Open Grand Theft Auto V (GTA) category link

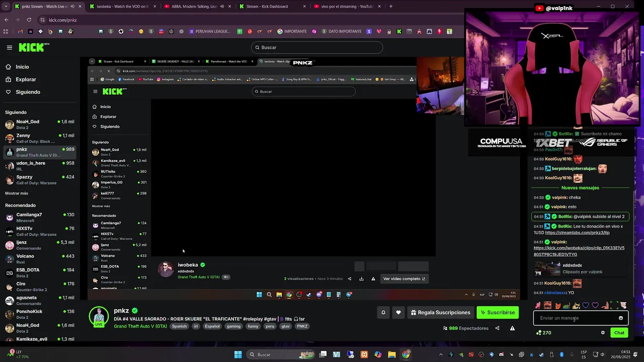[x=140, y=326]
